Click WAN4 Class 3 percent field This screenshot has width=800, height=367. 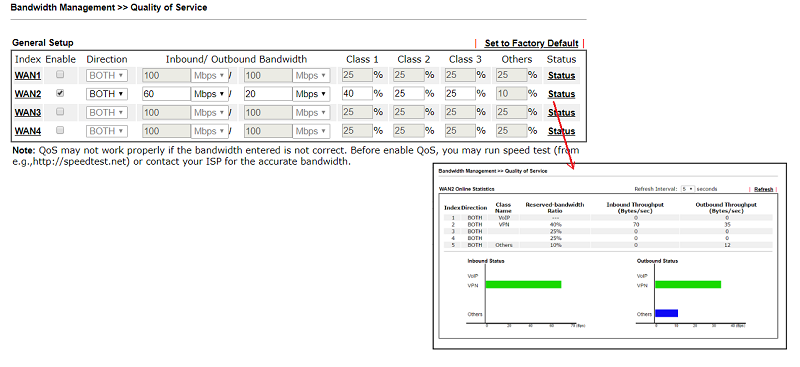(x=460, y=131)
